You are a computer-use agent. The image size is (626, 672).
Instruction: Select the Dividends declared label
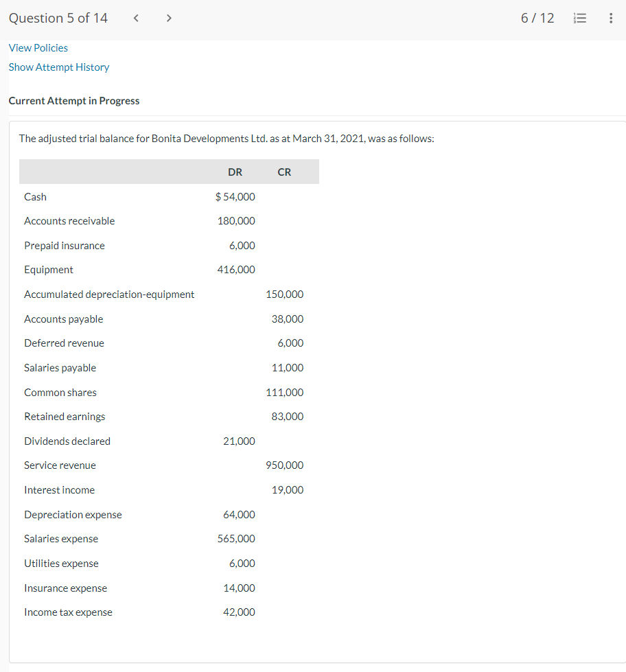(x=67, y=441)
